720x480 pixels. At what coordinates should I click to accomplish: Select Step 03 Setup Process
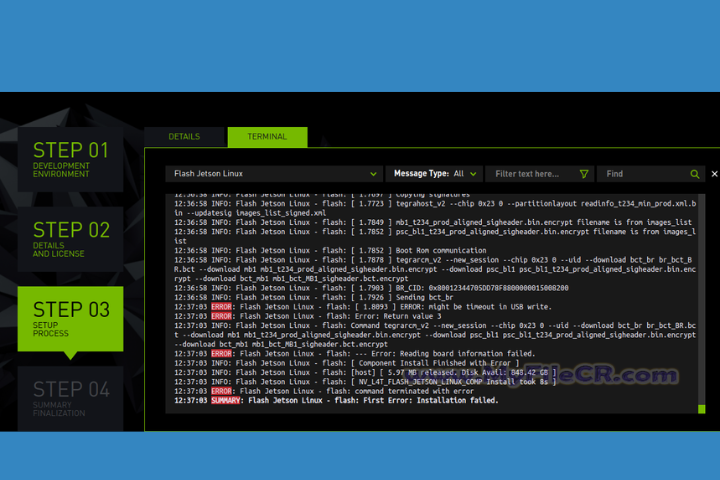click(70, 317)
